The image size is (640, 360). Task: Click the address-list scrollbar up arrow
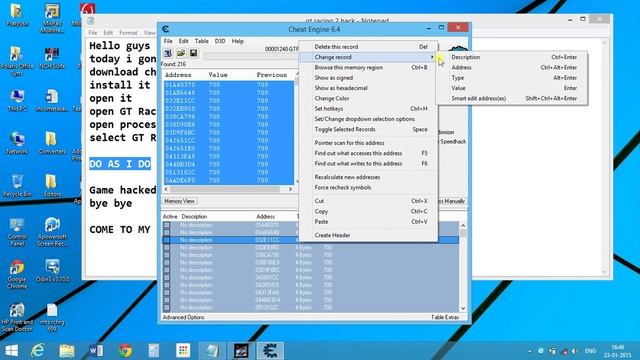[x=463, y=225]
